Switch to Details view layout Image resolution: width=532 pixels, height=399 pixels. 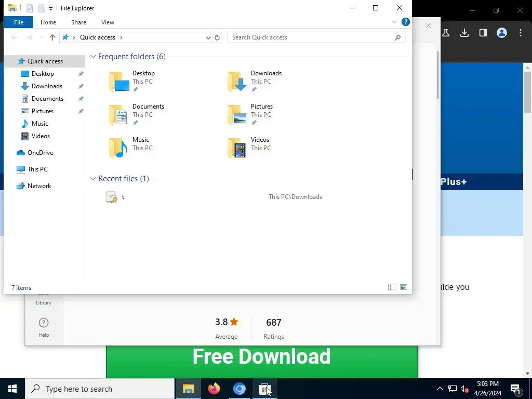tap(392, 287)
